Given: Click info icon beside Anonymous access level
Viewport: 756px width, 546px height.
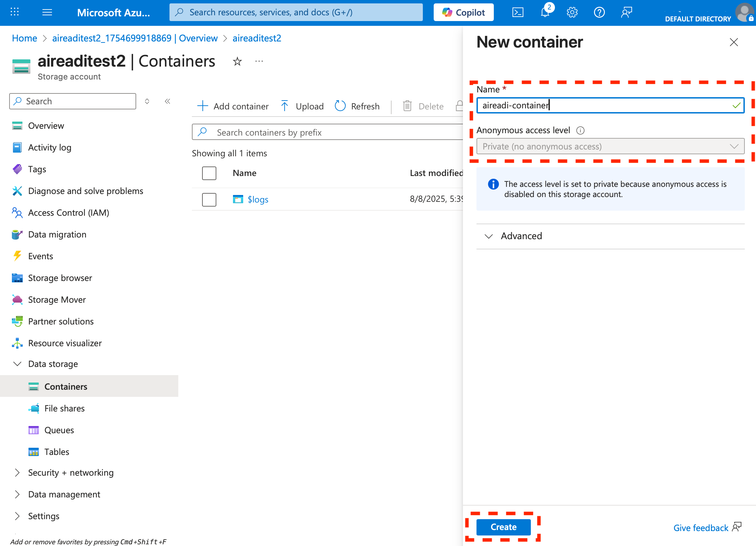Looking at the screenshot, I should tap(580, 130).
